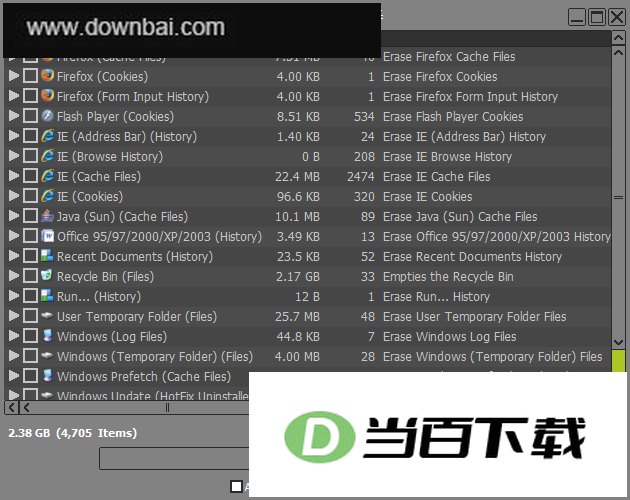
Task: Expand the Recent Documents (History) row
Action: 14,256
